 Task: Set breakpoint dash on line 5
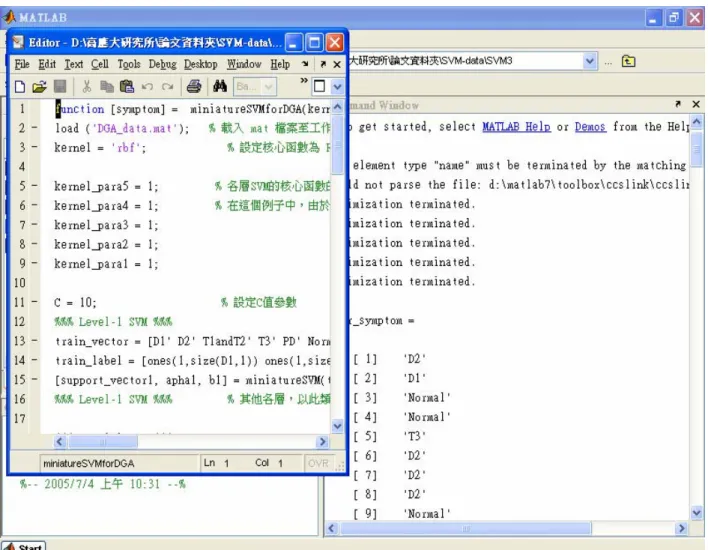[x=34, y=186]
